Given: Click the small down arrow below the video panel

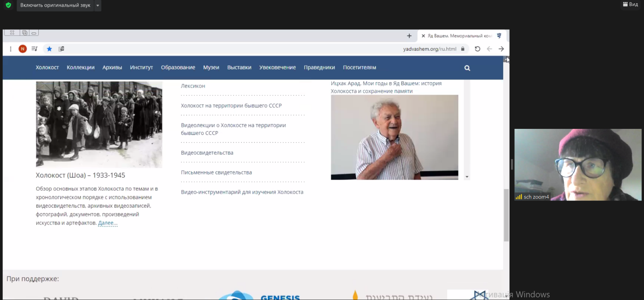Looking at the screenshot, I should coord(467,177).
